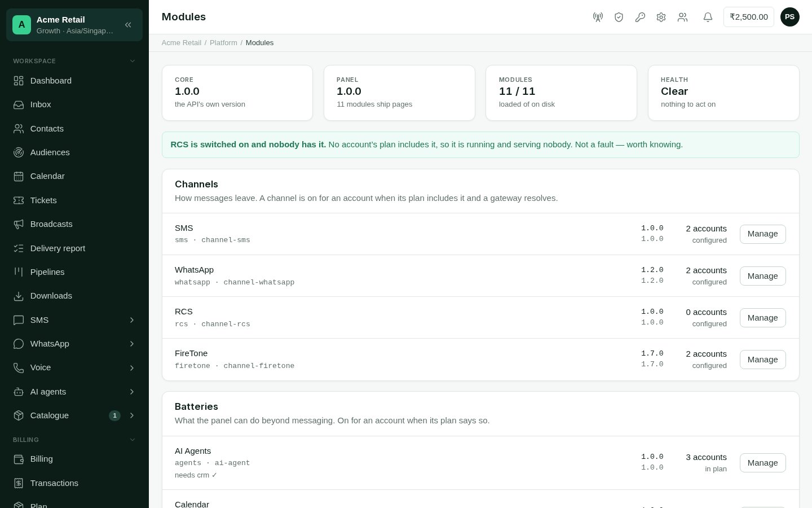This screenshot has height=508, width=812.
Task: Click the "Clear" health status text
Action: tap(674, 91)
